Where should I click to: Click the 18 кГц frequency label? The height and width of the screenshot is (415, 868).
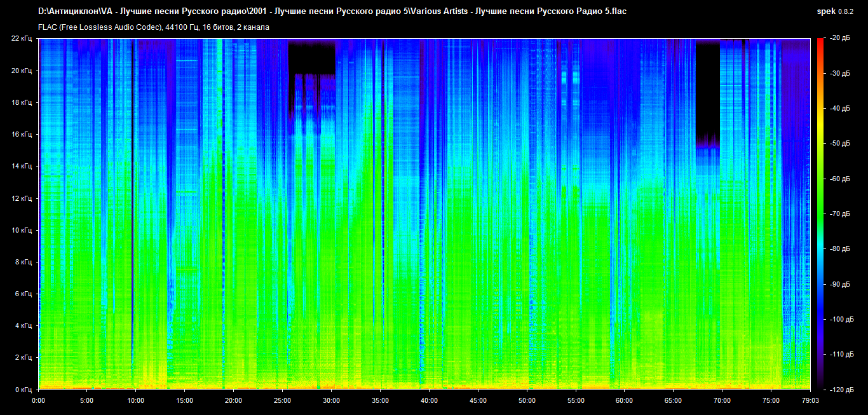click(22, 102)
